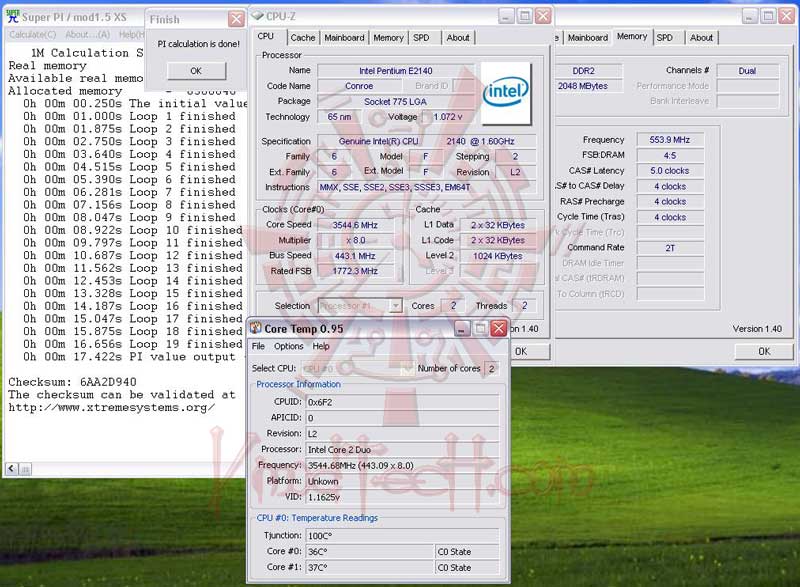The width and height of the screenshot is (800, 587).
Task: Click the Level 2 1024 KBytes value
Action: 497,256
